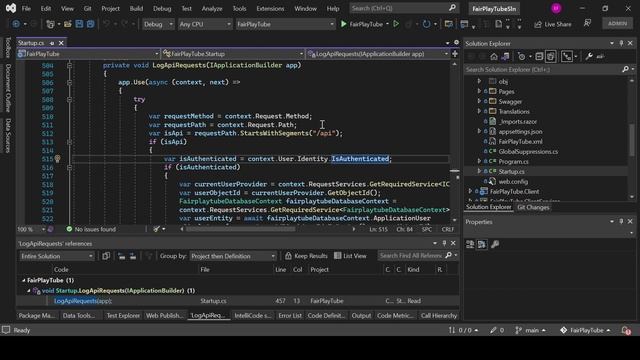The width and height of the screenshot is (640, 360).
Task: Switch to Test Explorer tab
Action: coord(123,316)
